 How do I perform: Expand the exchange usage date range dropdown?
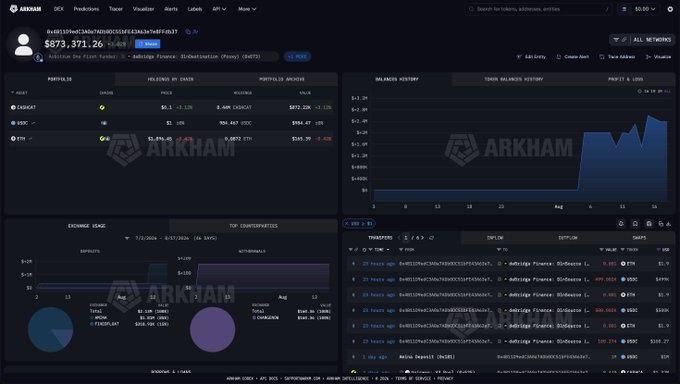pos(127,238)
